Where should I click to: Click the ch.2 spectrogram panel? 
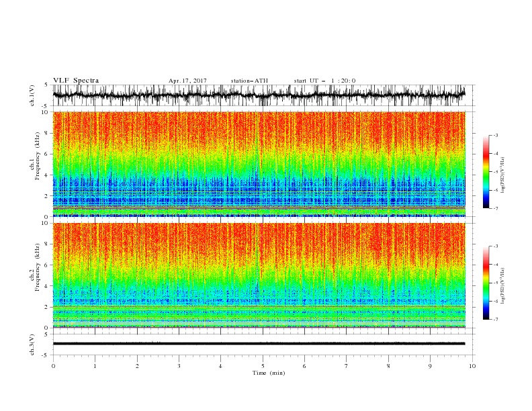tap(259, 275)
